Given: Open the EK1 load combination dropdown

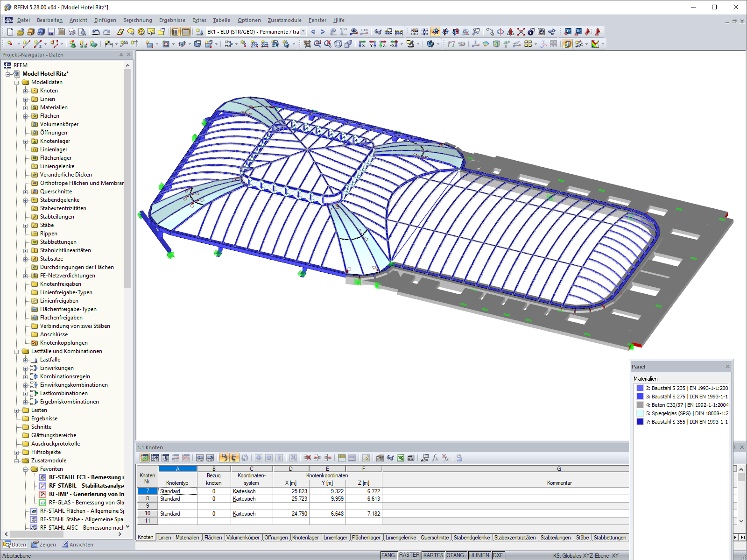Looking at the screenshot, I should click(x=303, y=32).
